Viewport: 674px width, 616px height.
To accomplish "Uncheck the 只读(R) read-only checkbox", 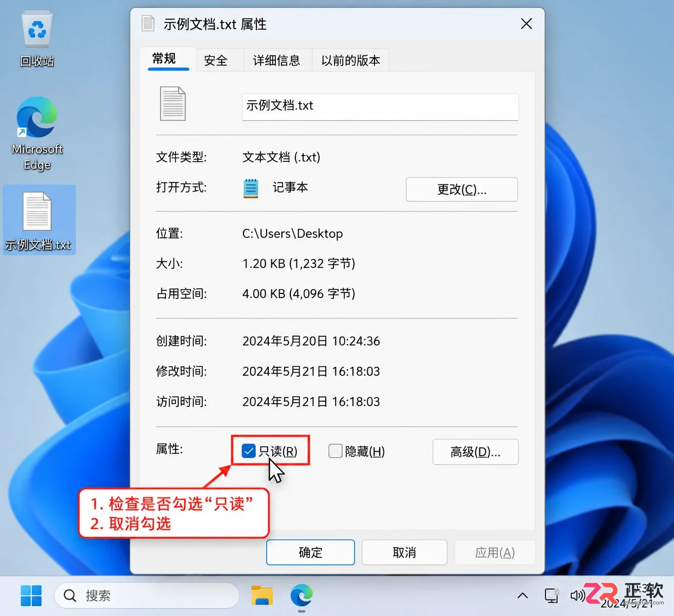I will tap(249, 451).
